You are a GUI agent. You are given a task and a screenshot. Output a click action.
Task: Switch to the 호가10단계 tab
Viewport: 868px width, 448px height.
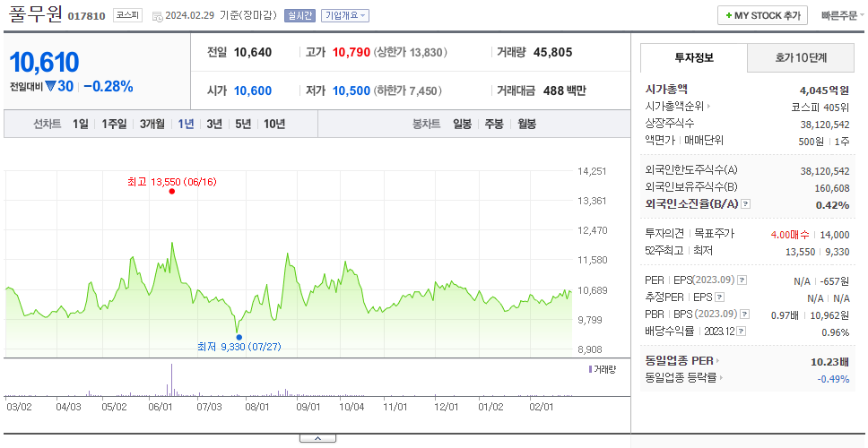(801, 57)
